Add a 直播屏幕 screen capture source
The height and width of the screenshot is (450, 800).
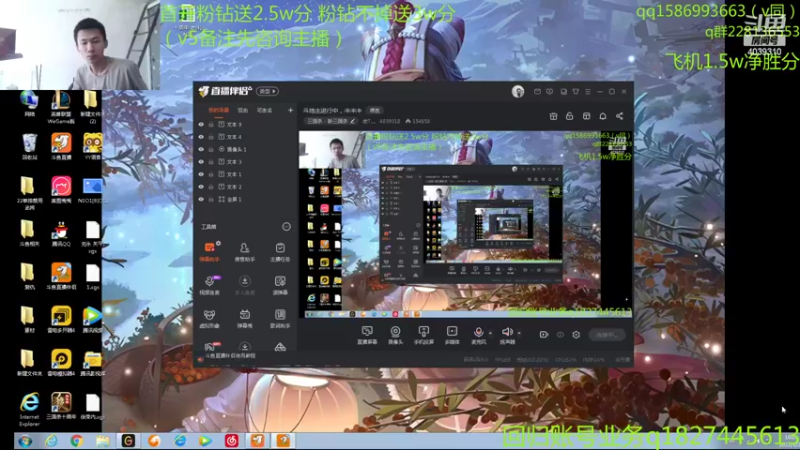coord(367,335)
